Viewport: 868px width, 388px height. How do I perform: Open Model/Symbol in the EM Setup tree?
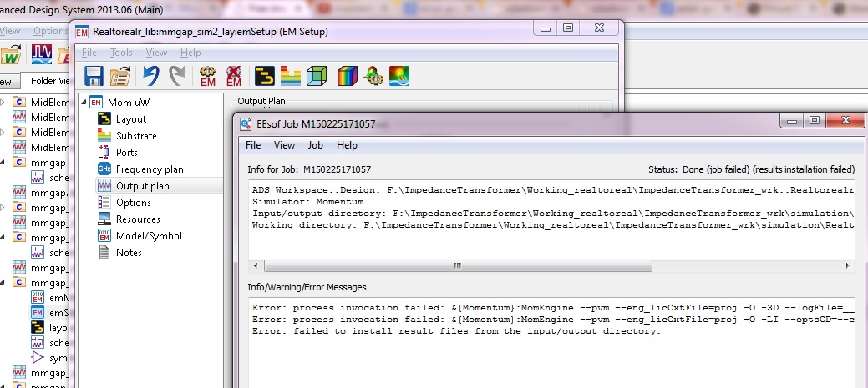click(x=149, y=235)
